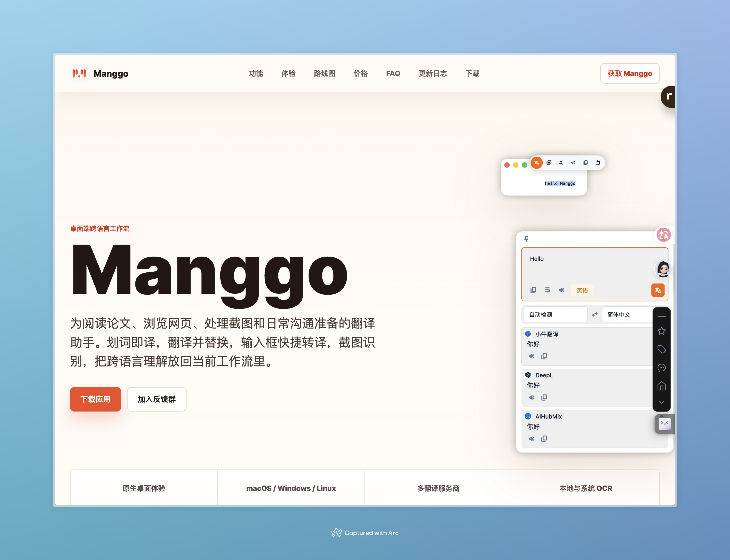
Task: Click the 英语 detected language tag
Action: 582,290
